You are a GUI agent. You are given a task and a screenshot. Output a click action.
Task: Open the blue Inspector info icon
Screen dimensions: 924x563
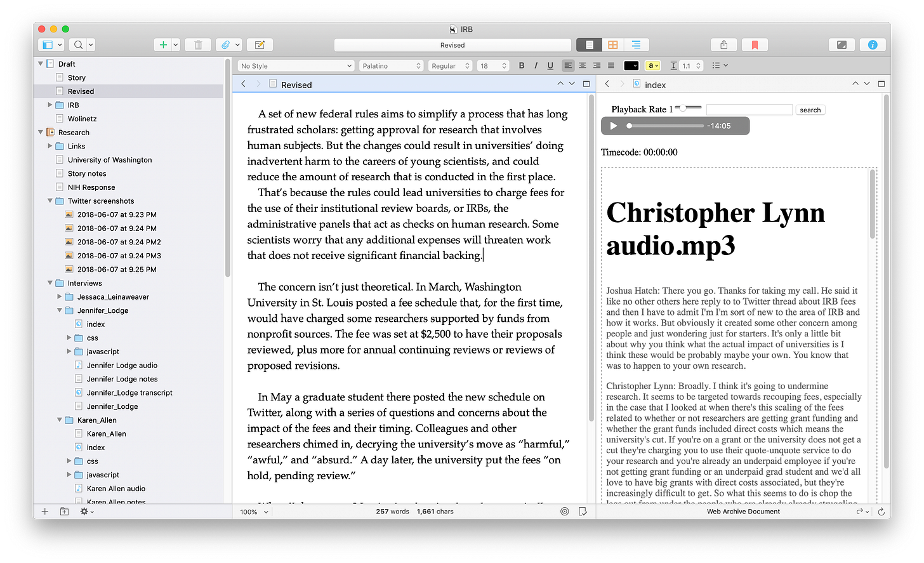click(x=873, y=45)
